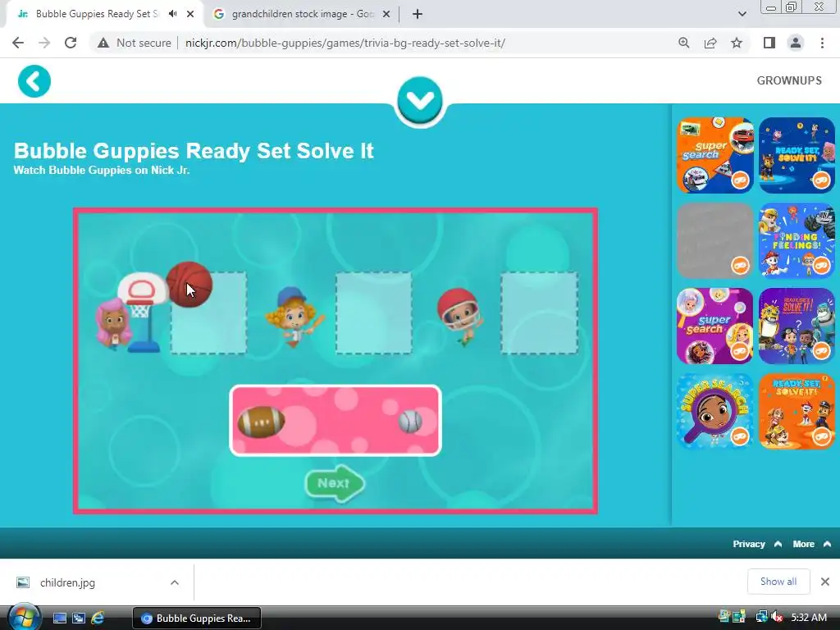Click Show all downloads
Viewport: 840px width, 630px height.
[778, 582]
